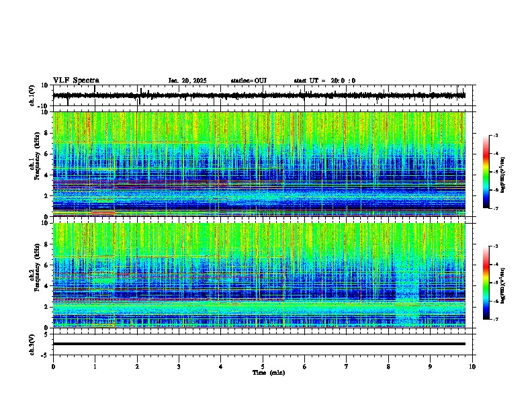Click the "VLF Spectra" plot title
The image size is (532, 411).
coord(76,81)
